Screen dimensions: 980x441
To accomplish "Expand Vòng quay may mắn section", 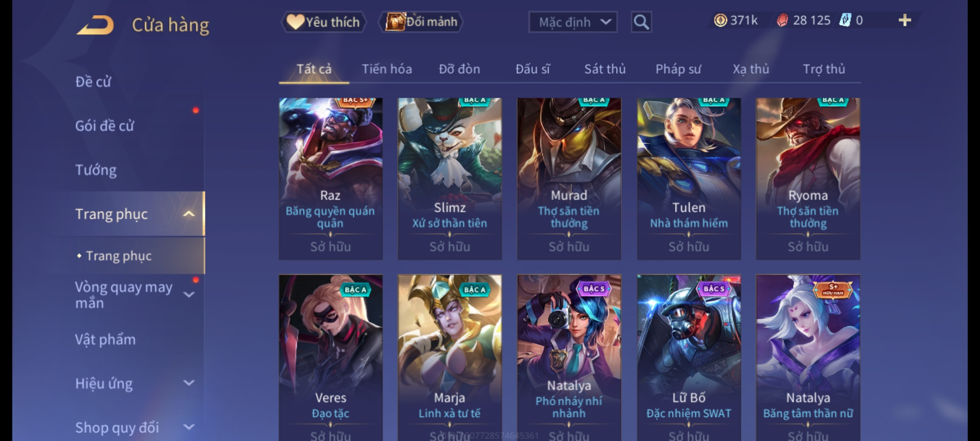I will point(189,294).
